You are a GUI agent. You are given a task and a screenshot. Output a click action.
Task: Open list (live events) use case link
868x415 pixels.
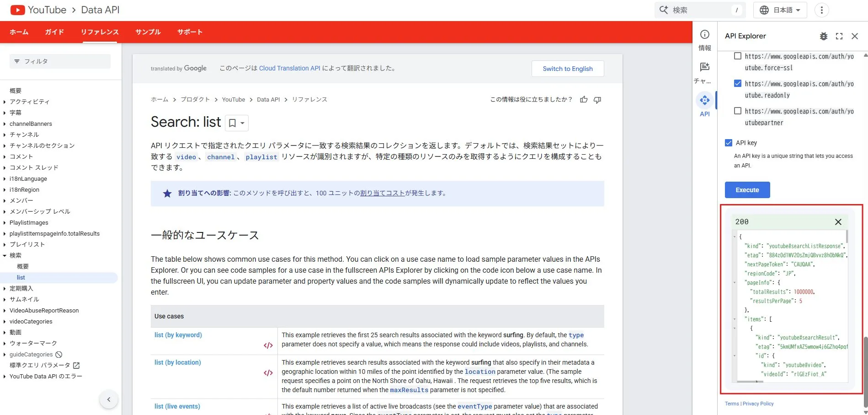[177, 406]
